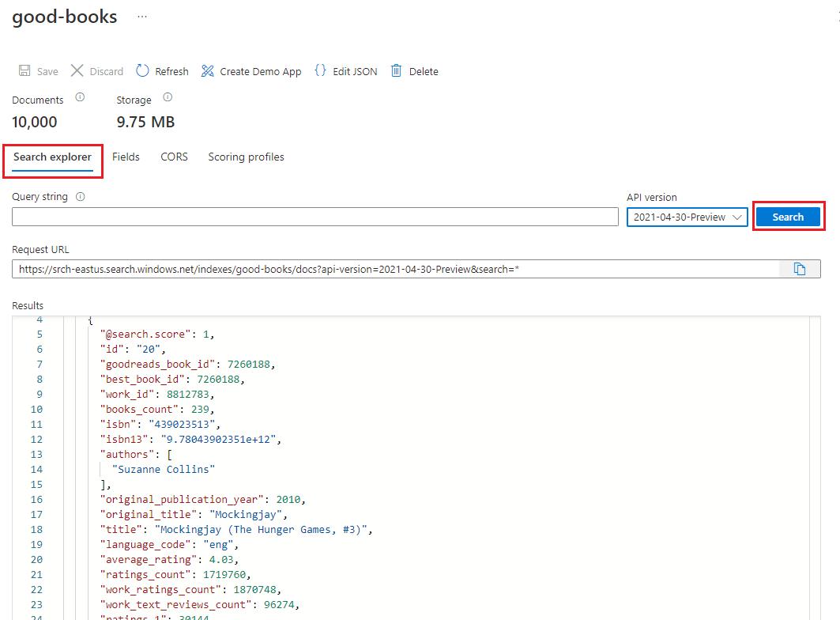Launch Create Demo App

(250, 71)
